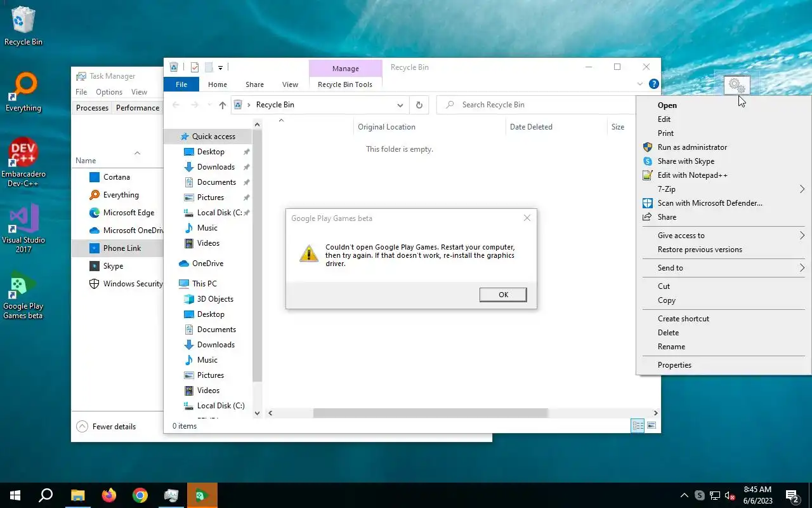812x508 pixels.
Task: Open the Home ribbon tab
Action: coord(218,84)
